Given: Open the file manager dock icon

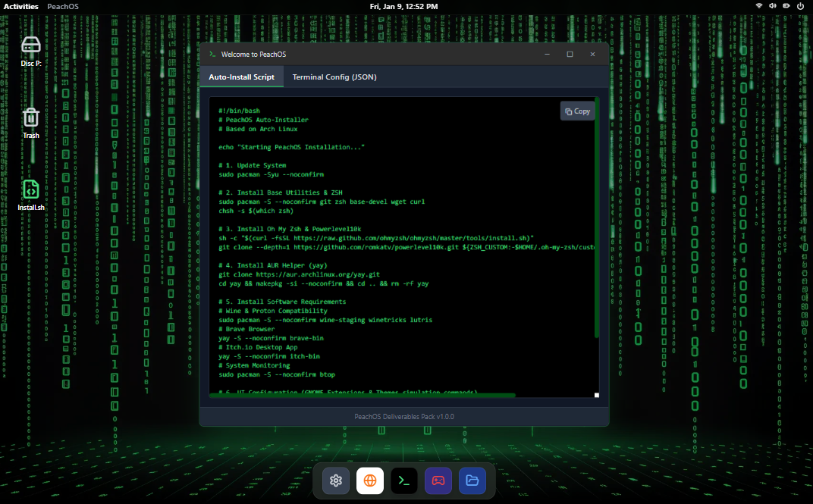Looking at the screenshot, I should tap(472, 481).
